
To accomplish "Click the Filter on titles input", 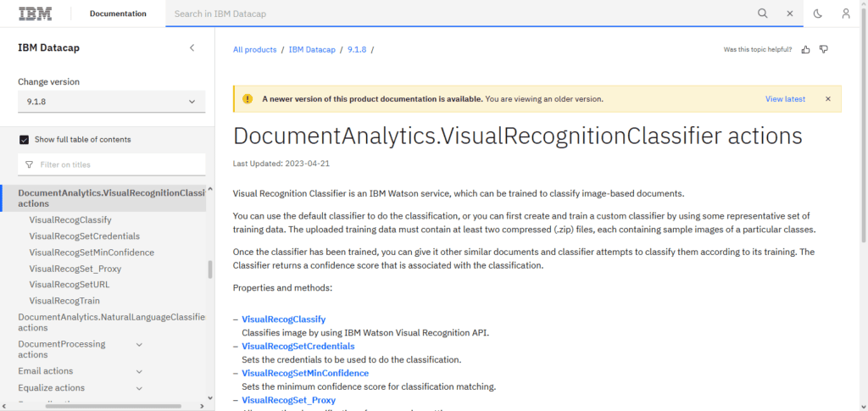I will coord(111,165).
